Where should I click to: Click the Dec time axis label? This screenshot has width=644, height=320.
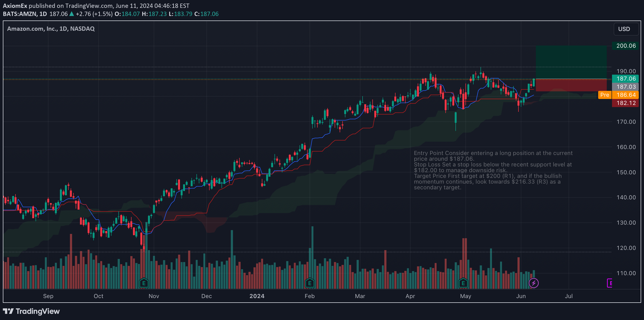tap(206, 296)
